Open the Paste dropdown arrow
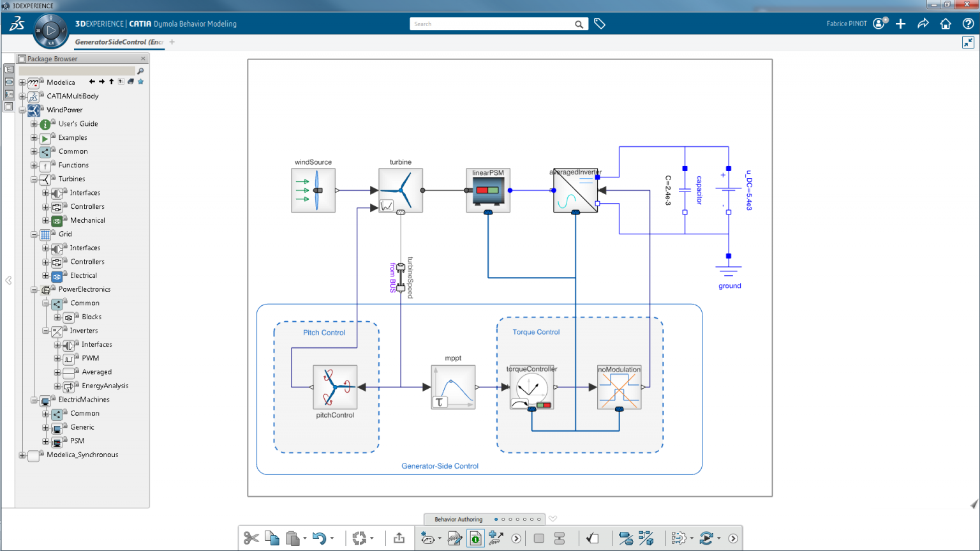This screenshot has height=551, width=980. [305, 538]
